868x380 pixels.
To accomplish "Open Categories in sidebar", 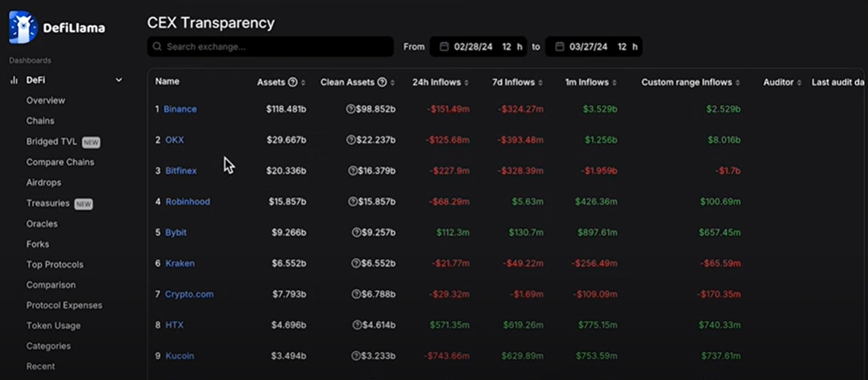I will coord(48,346).
